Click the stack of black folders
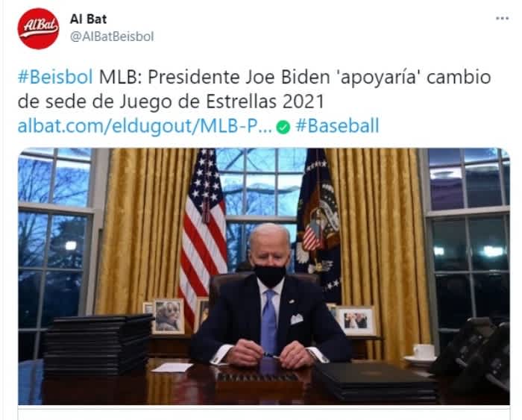522x420 pixels. pos(98,345)
